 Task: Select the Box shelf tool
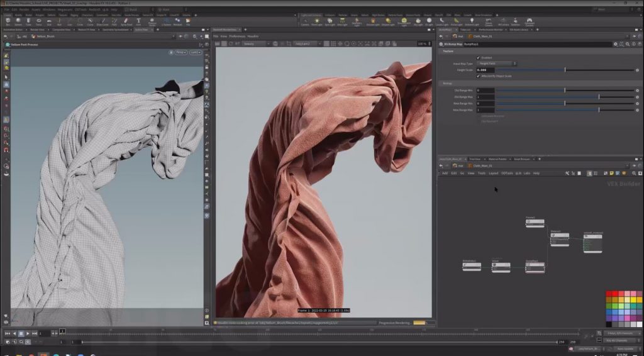click(x=8, y=22)
